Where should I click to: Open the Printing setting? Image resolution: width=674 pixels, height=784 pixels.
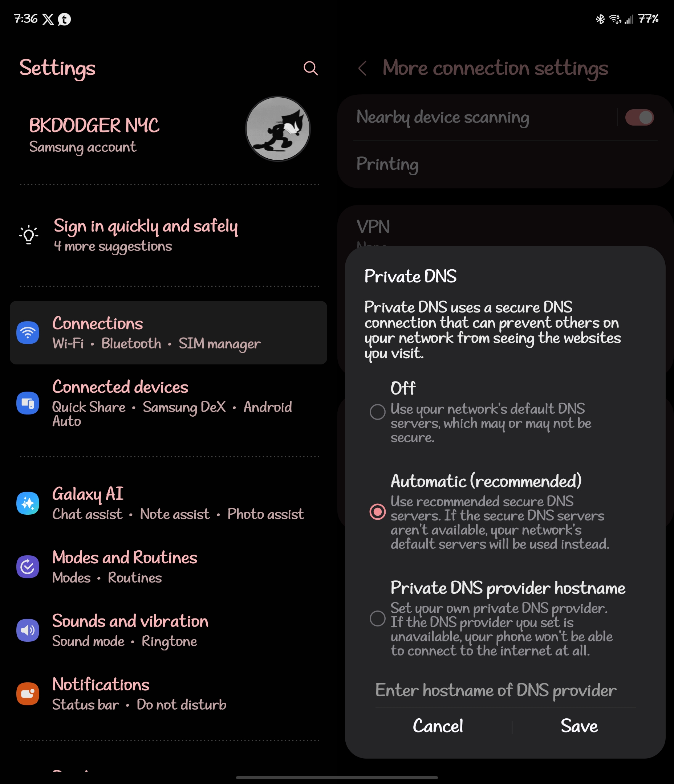pos(506,164)
